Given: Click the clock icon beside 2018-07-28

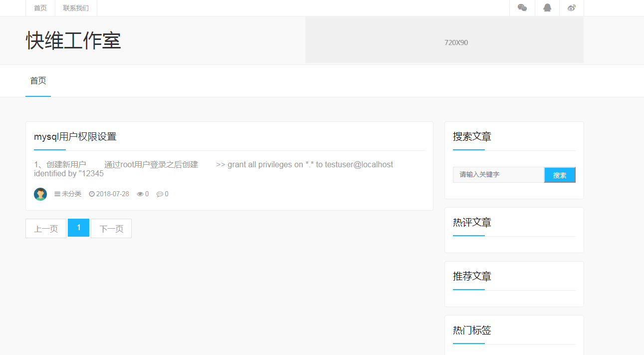Looking at the screenshot, I should [92, 194].
